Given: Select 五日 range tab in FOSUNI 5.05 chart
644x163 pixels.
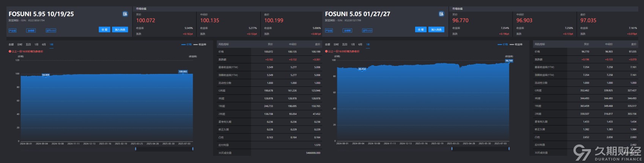Looking at the screenshot, I should click(x=345, y=44).
